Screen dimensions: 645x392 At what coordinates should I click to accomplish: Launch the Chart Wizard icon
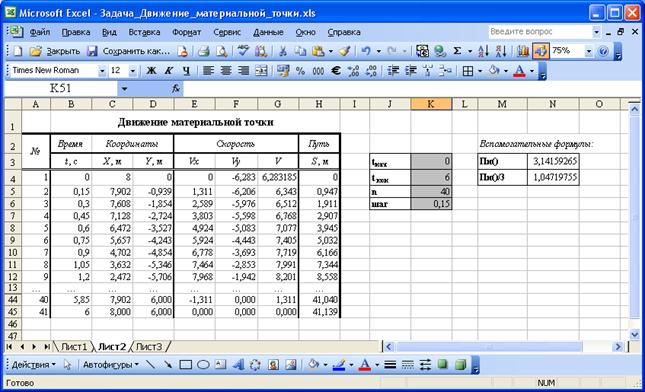(x=522, y=51)
